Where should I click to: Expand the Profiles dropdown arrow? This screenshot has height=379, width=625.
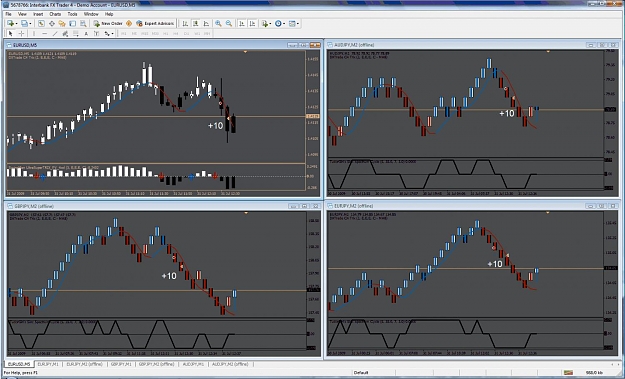click(x=30, y=24)
